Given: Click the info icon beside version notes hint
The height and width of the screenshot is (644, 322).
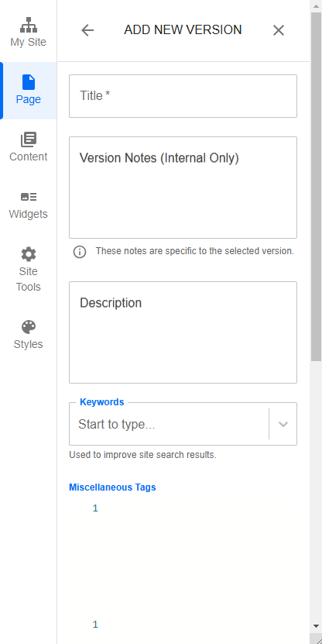Looking at the screenshot, I should [80, 252].
